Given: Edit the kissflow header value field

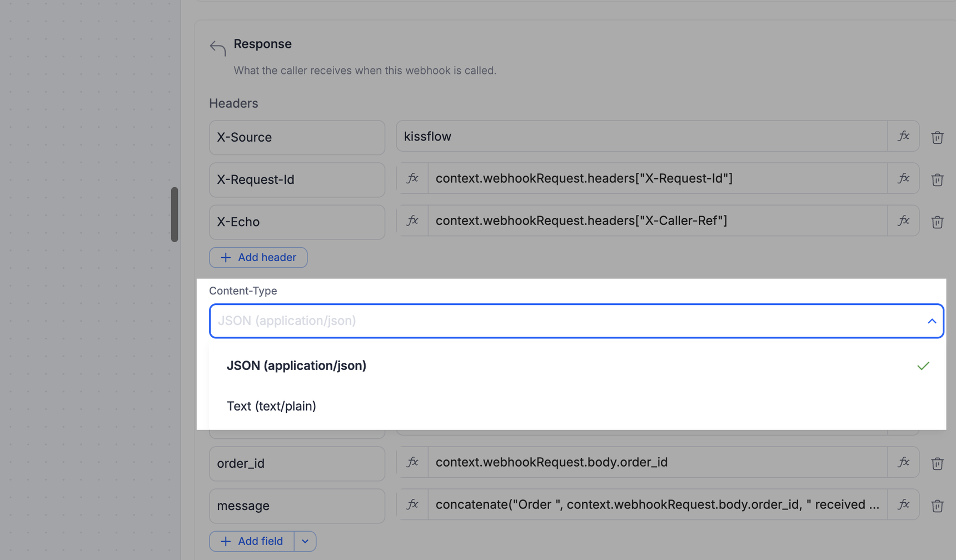Looking at the screenshot, I should pos(642,136).
